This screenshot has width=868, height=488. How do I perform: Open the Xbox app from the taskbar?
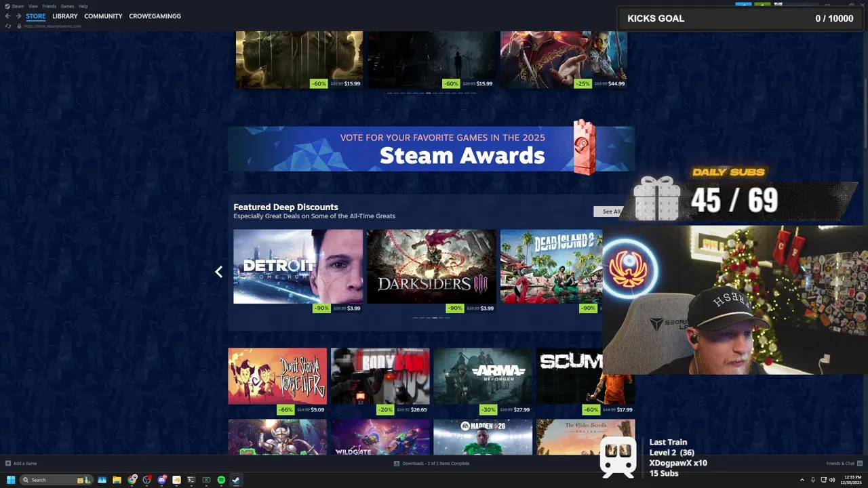(x=206, y=480)
